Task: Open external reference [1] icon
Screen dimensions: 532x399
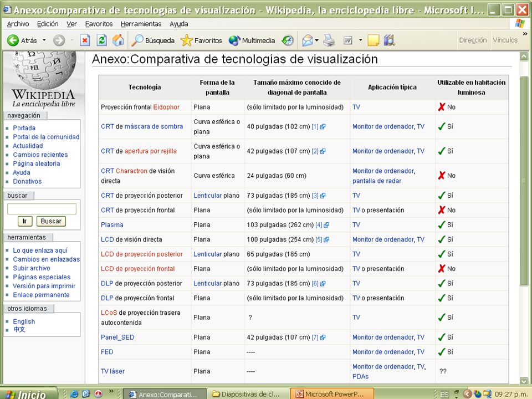Action: pos(323,126)
